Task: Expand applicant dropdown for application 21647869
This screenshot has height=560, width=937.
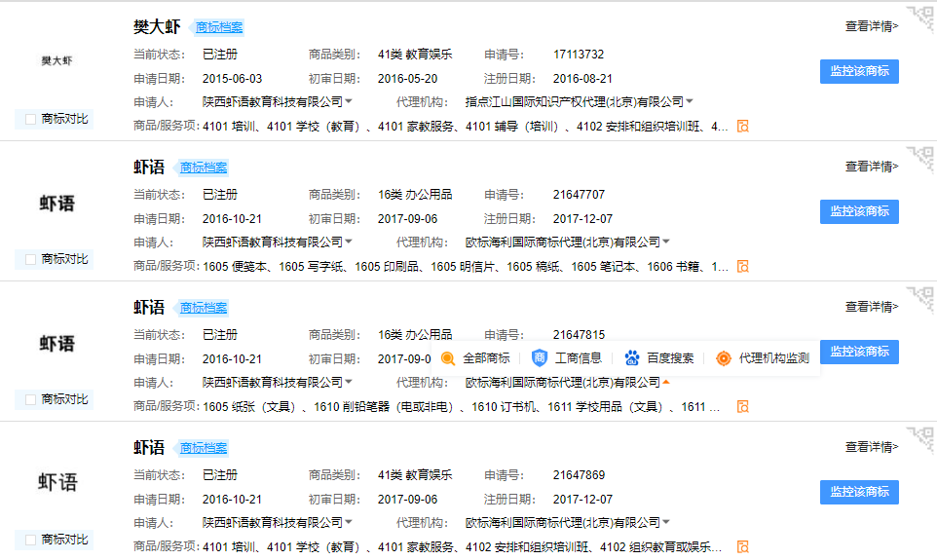Action: point(349,522)
